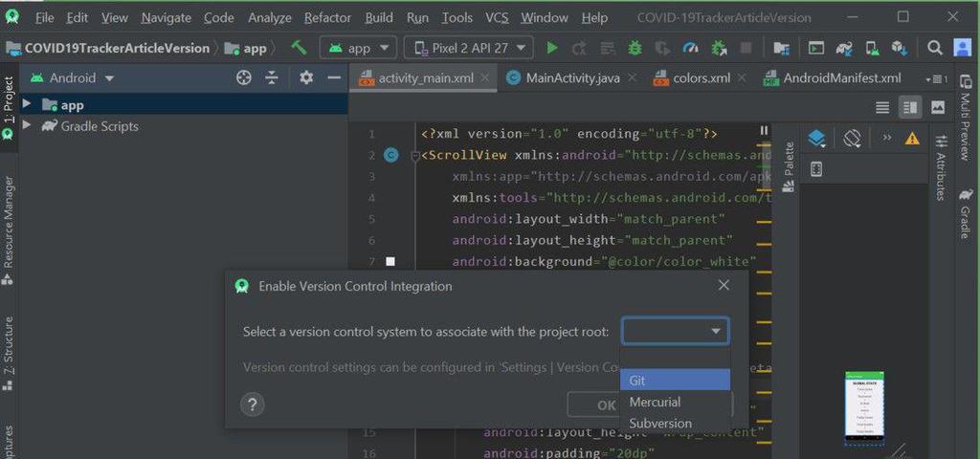
Task: Select Subversion from the dropdown list
Action: pos(675,423)
